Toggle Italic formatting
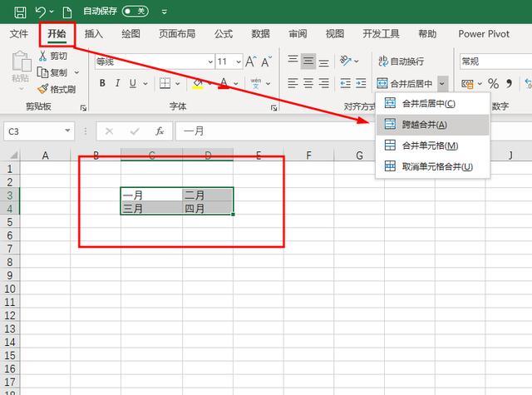 (x=117, y=83)
